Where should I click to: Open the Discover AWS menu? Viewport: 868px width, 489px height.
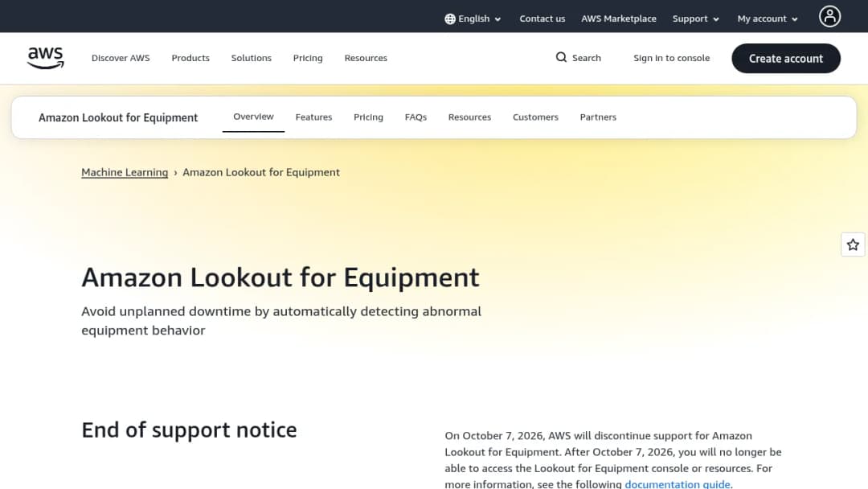[x=121, y=58]
